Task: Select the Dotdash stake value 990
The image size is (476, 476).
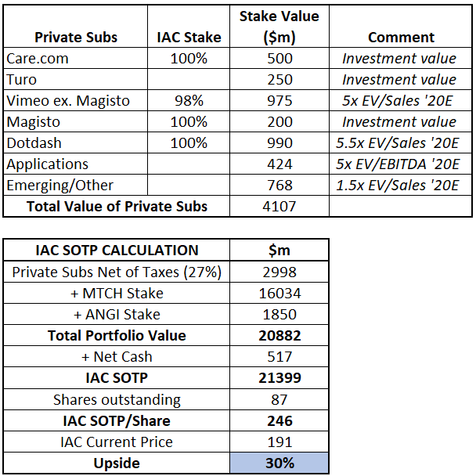Action: [279, 142]
